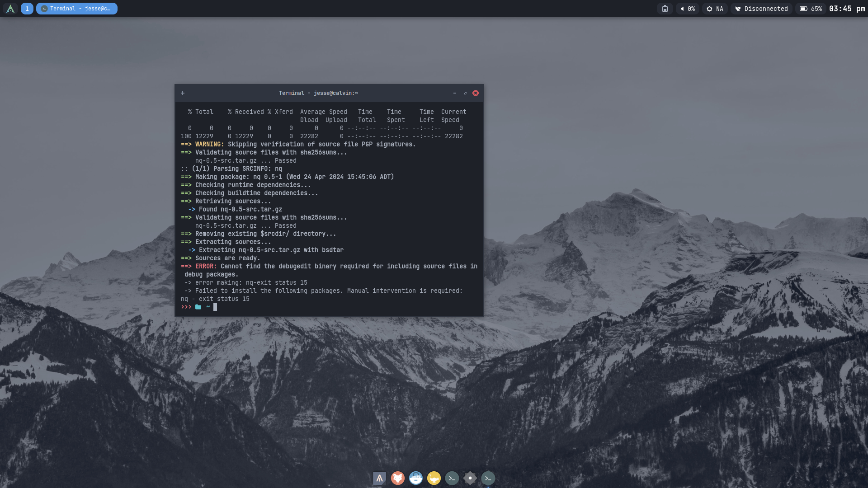Open the diamond settings dock icon
This screenshot has width=868, height=488.
(x=470, y=478)
